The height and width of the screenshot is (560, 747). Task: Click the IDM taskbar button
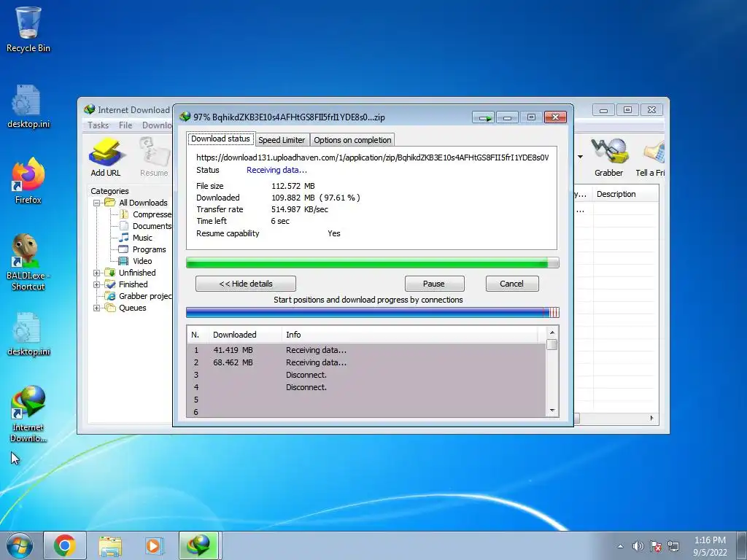point(198,545)
